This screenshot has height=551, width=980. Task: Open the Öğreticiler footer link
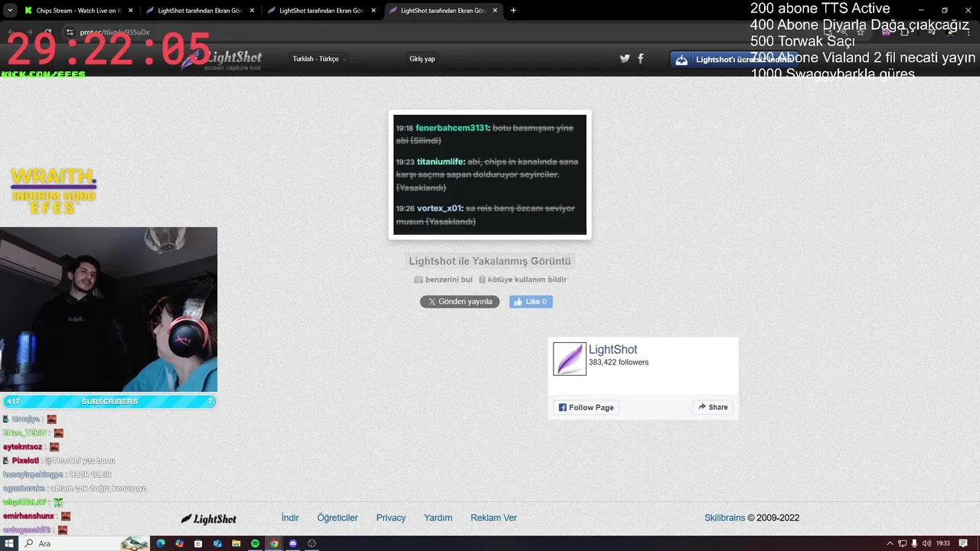click(338, 518)
